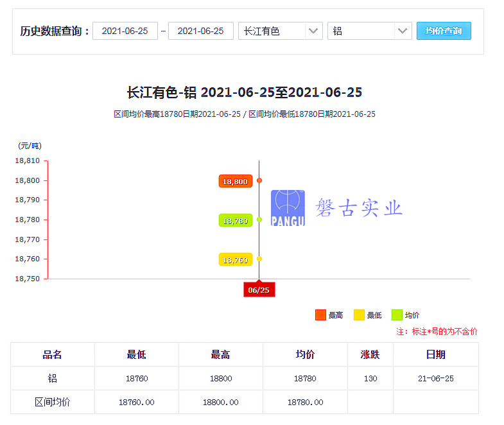Screen dimensions: 504x425
Task: Click the 日期 column header
Action: (x=435, y=354)
